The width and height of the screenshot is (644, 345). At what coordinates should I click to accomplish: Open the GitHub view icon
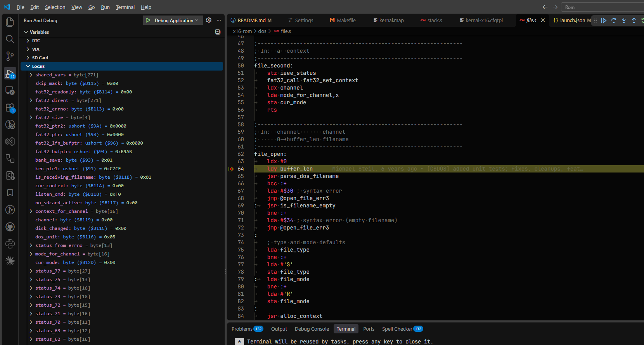[x=10, y=227]
